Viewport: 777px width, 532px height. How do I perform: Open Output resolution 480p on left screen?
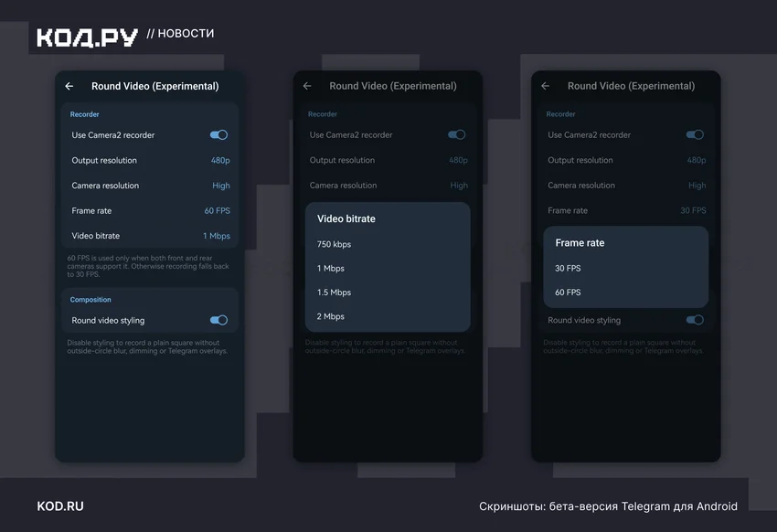pyautogui.click(x=150, y=161)
